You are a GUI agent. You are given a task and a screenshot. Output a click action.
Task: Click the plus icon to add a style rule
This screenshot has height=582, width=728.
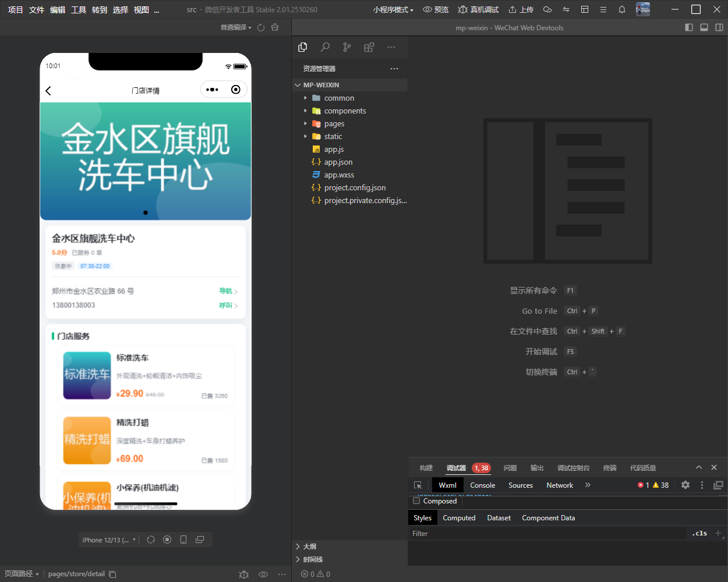pyautogui.click(x=718, y=533)
